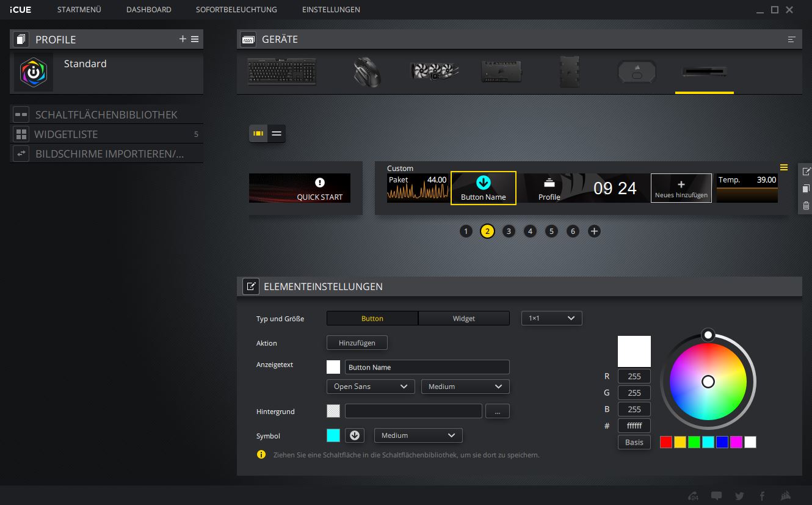Click the Anzeigetext input field

(x=427, y=367)
